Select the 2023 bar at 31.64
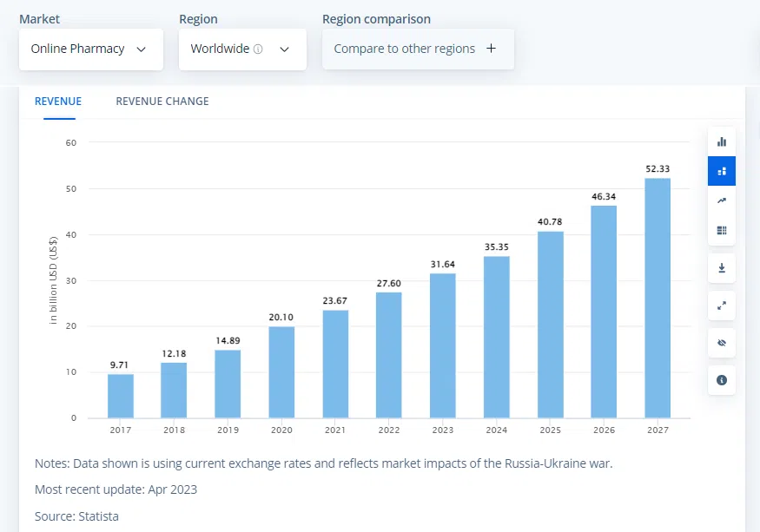 point(443,345)
